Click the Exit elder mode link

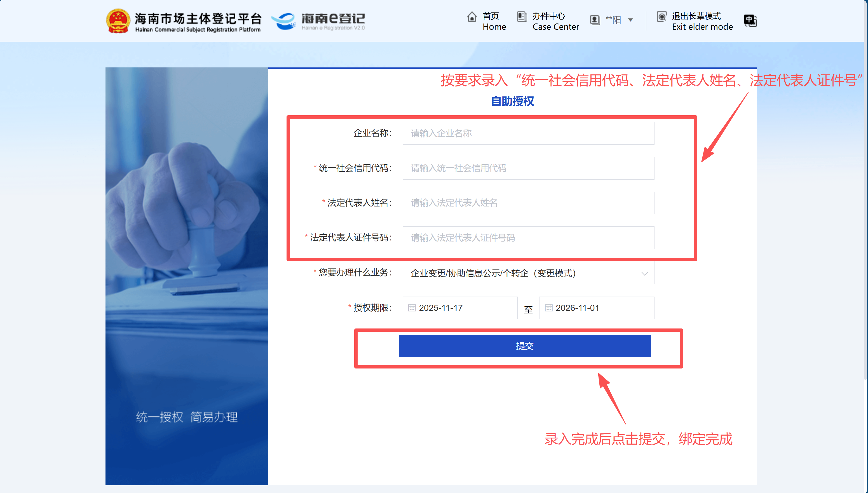click(702, 21)
